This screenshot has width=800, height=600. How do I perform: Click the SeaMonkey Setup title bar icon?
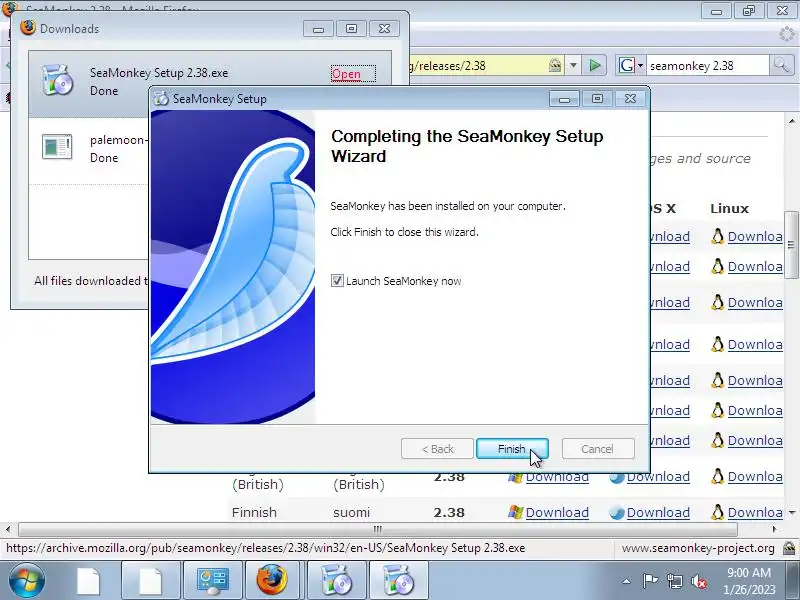161,98
